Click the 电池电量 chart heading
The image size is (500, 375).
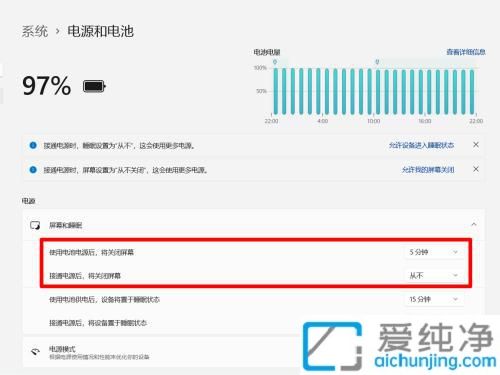point(267,52)
